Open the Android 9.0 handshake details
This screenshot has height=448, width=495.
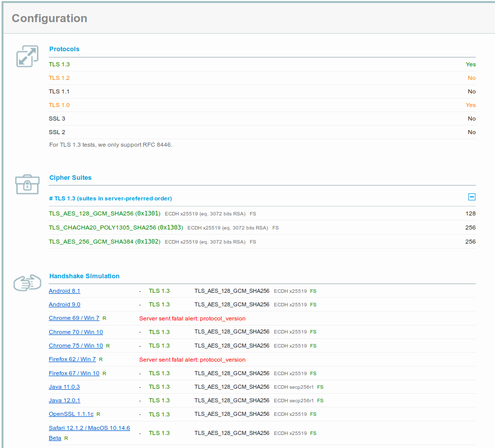[64, 304]
